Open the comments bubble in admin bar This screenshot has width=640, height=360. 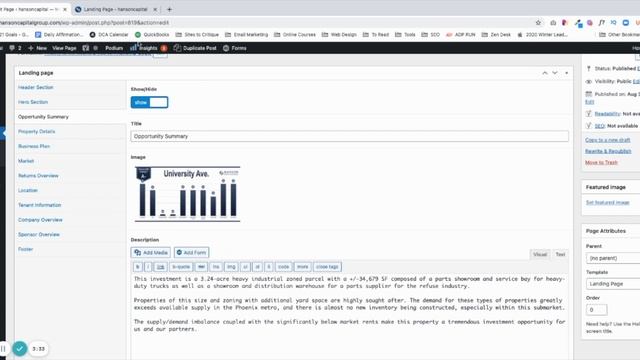(x=15, y=48)
